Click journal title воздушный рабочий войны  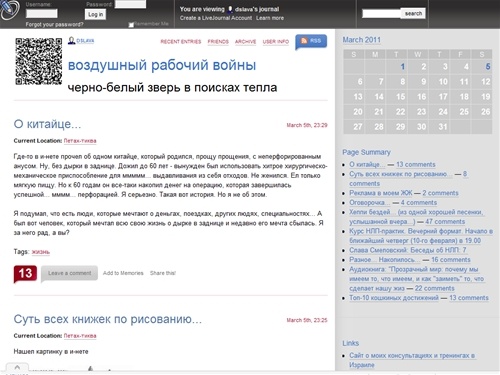click(x=162, y=65)
